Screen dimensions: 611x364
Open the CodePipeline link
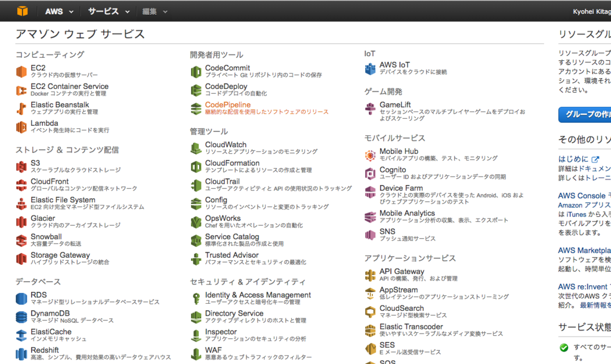(228, 105)
